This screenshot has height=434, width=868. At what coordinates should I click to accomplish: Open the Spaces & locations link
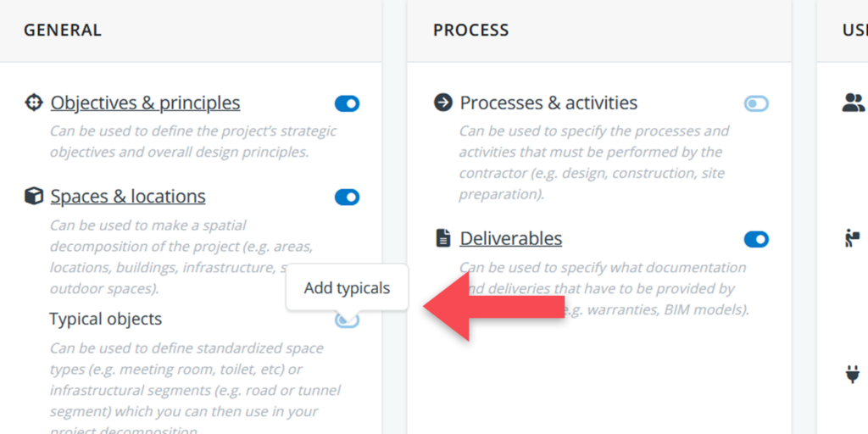click(128, 197)
